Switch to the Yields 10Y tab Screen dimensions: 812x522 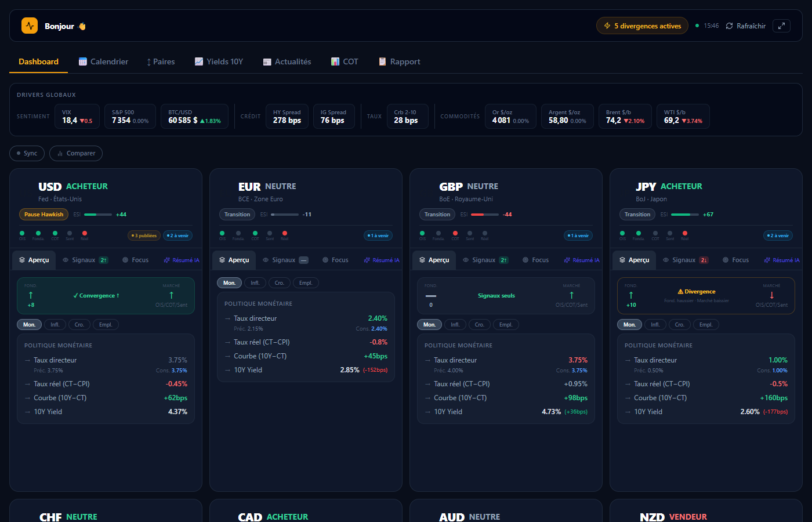(219, 61)
